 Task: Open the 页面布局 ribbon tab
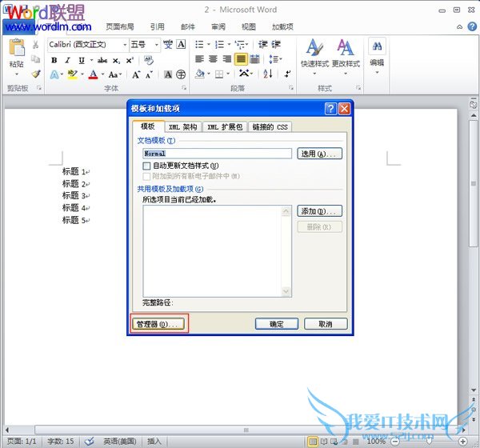(x=120, y=27)
